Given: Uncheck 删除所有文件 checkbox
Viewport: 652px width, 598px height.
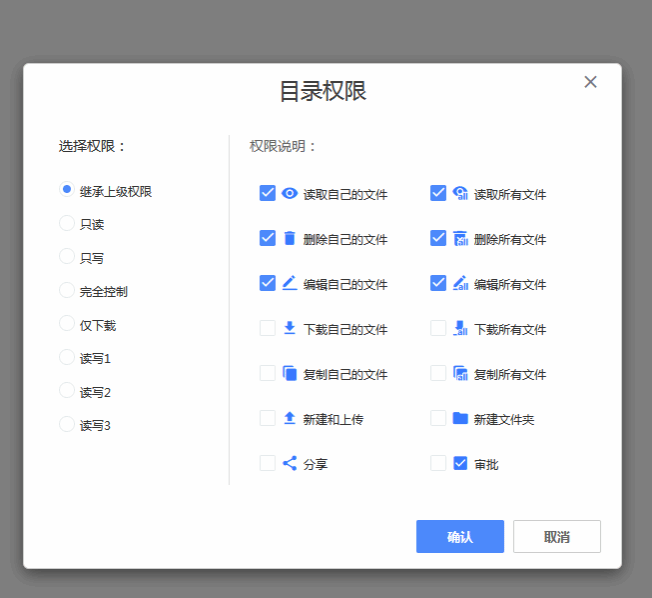Looking at the screenshot, I should click(438, 238).
